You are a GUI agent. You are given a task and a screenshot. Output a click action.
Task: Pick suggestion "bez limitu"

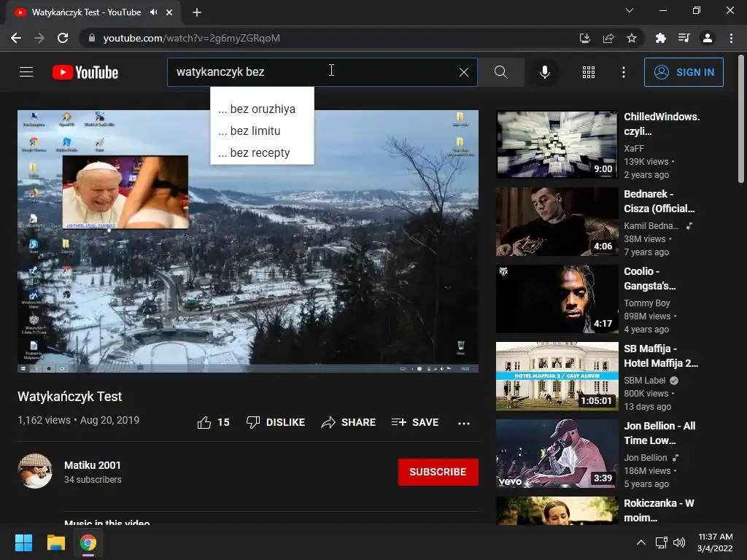(x=262, y=131)
